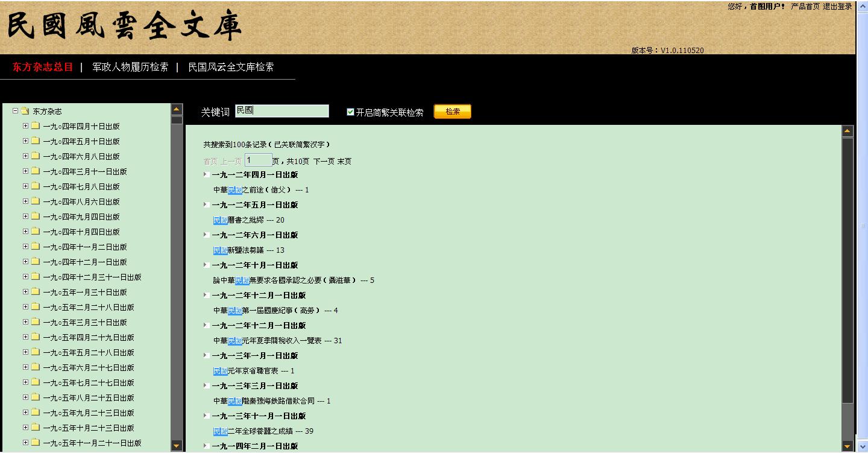Expand the 一九○四年五月十日出版 tree node
Image resolution: width=868 pixels, height=453 pixels.
point(26,141)
